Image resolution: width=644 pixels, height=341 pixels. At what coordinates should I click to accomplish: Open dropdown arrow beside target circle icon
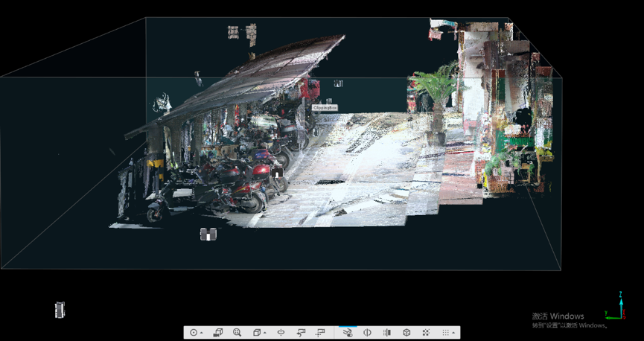202,334
